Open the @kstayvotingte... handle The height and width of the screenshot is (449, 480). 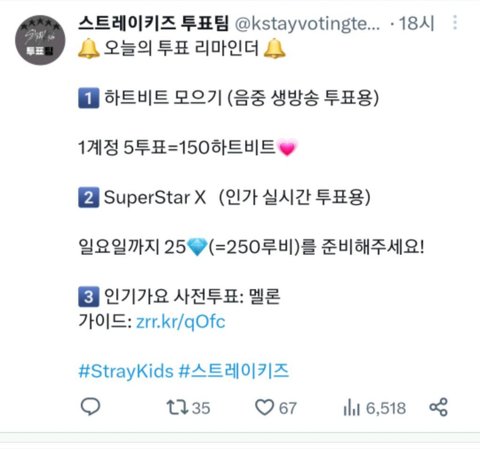pyautogui.click(x=307, y=24)
